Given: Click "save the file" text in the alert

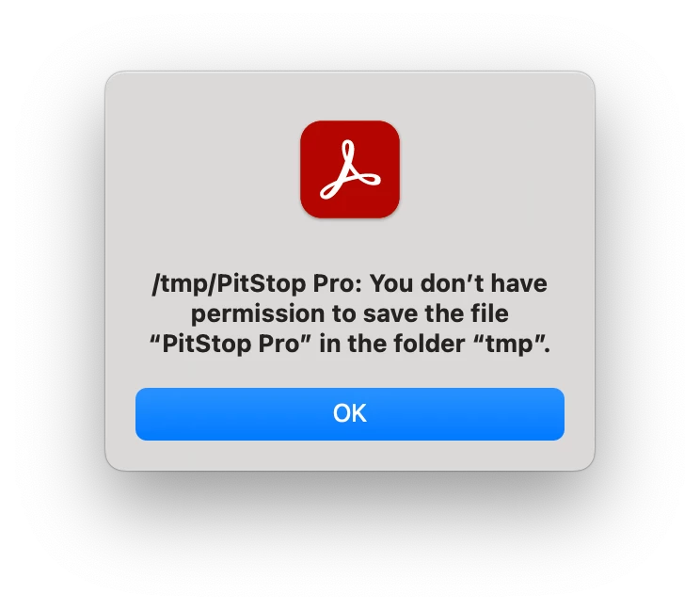Looking at the screenshot, I should tap(436, 313).
